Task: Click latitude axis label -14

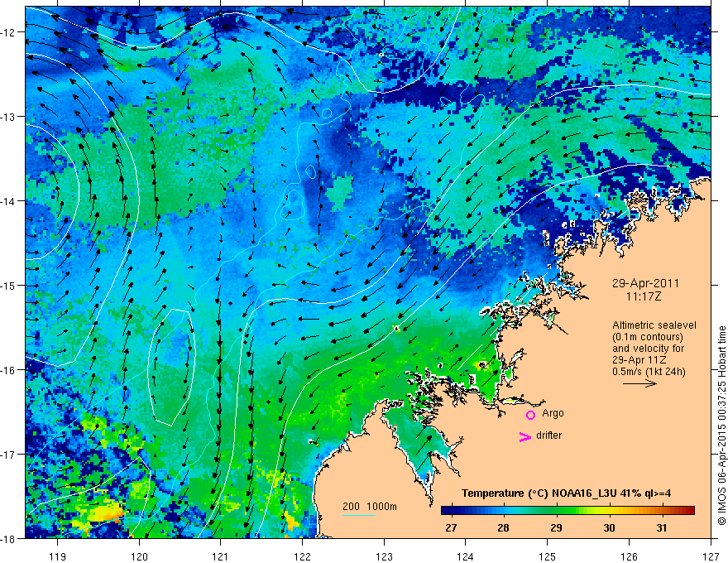Action: point(9,201)
